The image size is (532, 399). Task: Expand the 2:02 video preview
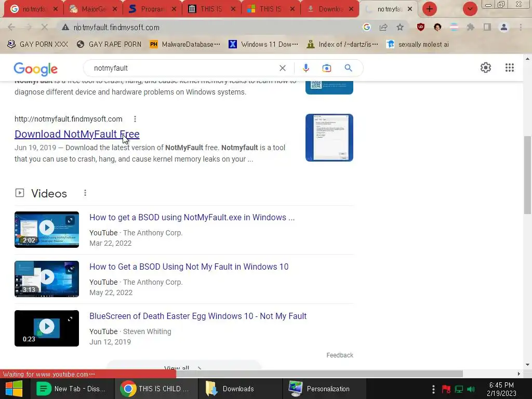tap(70, 220)
